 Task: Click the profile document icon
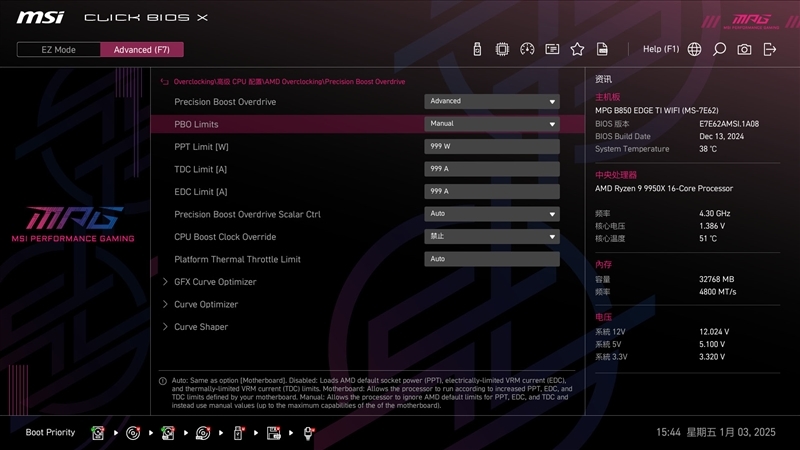(602, 49)
